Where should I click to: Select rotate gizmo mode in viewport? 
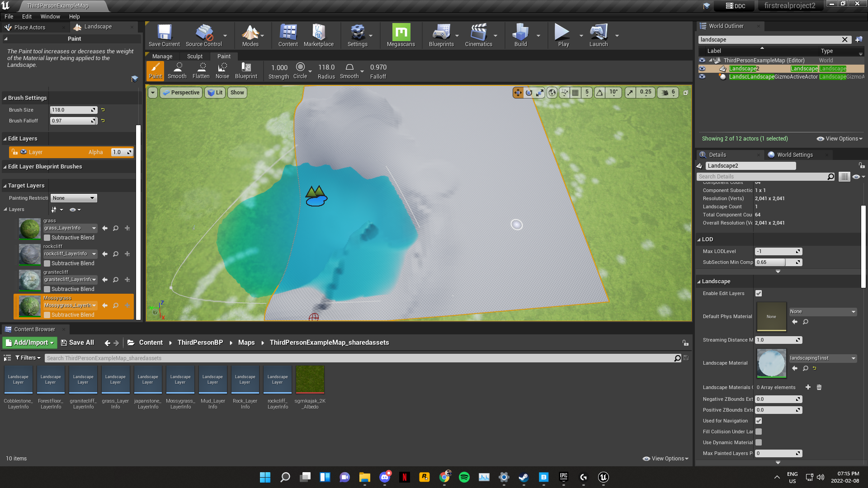(x=529, y=93)
